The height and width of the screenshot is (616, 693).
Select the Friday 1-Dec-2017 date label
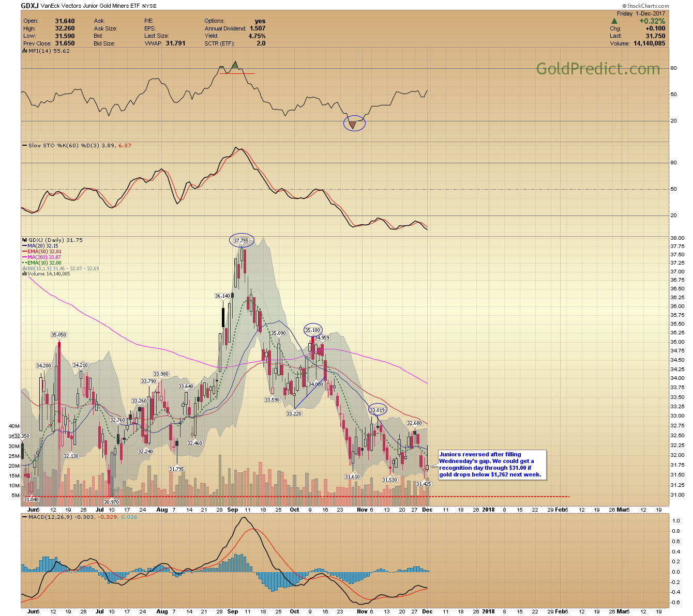[x=641, y=13]
